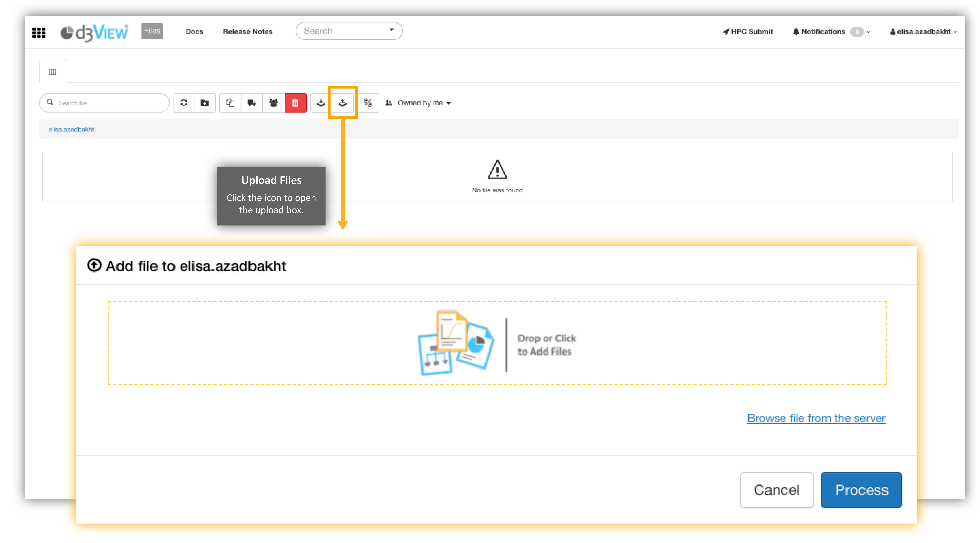
Task: Click the notifications count badge
Action: (x=857, y=32)
